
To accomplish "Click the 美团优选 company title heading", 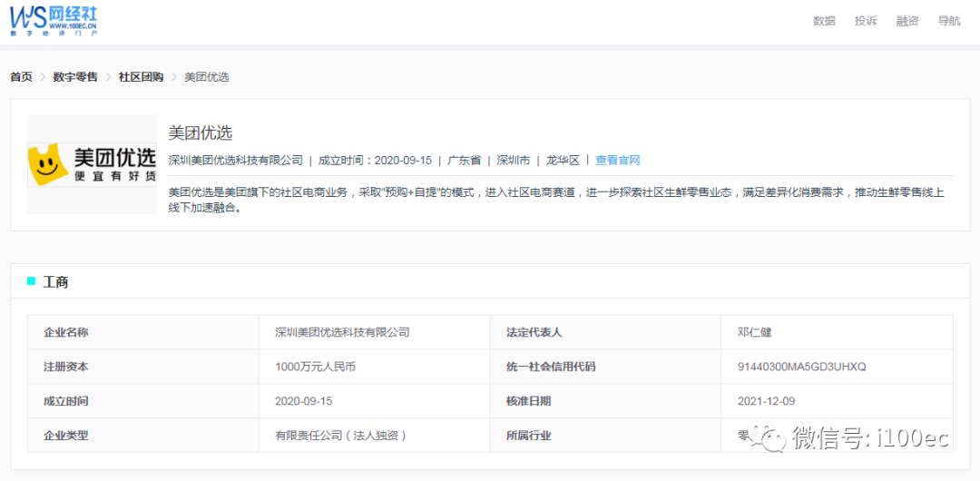I will click(x=201, y=133).
